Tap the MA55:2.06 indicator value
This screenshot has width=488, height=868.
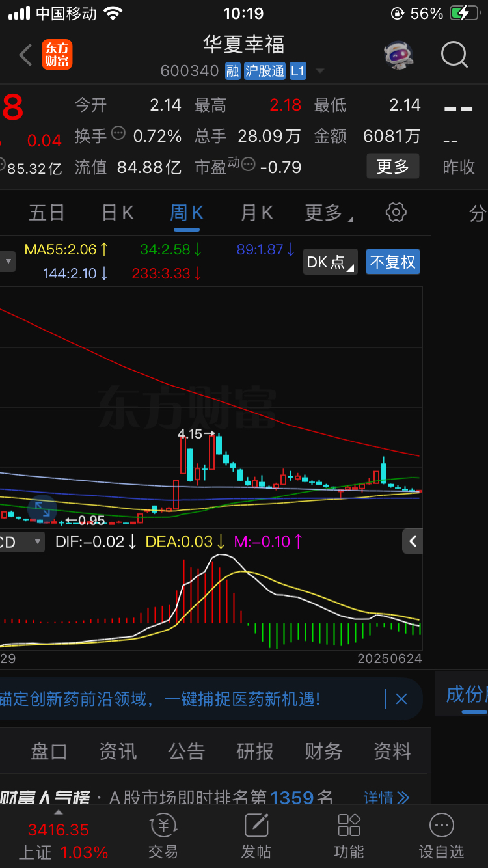coord(66,249)
